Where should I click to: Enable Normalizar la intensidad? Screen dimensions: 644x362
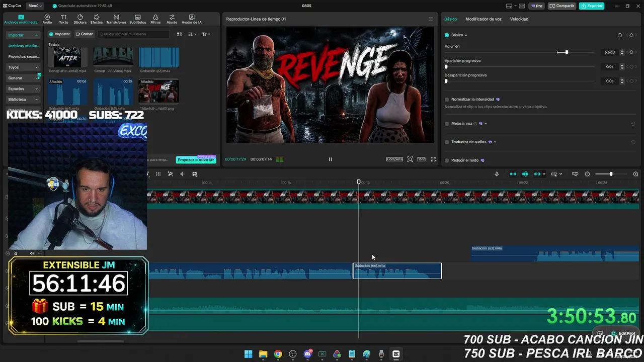447,100
